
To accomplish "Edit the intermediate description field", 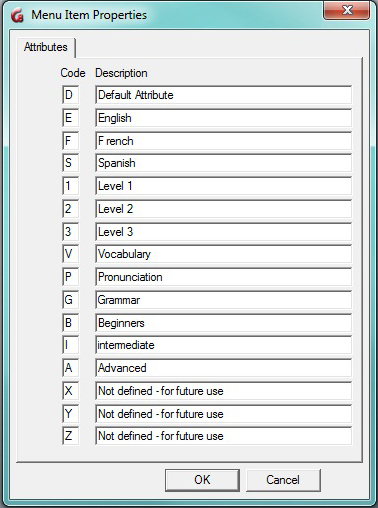I will pos(223,345).
